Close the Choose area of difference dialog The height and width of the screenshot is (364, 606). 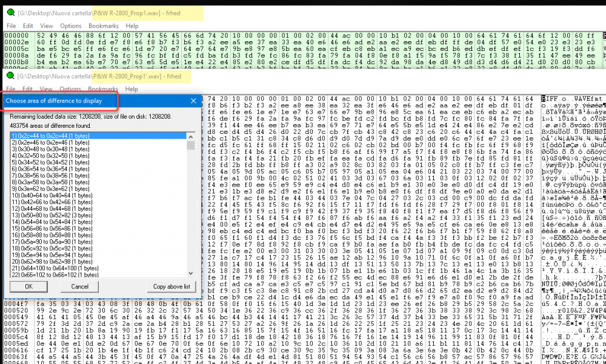194,101
